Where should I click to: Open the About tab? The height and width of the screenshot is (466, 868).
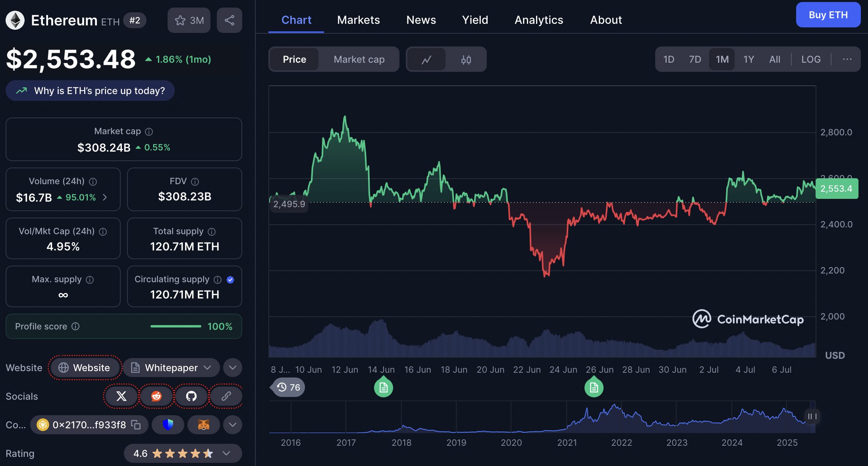(x=606, y=20)
